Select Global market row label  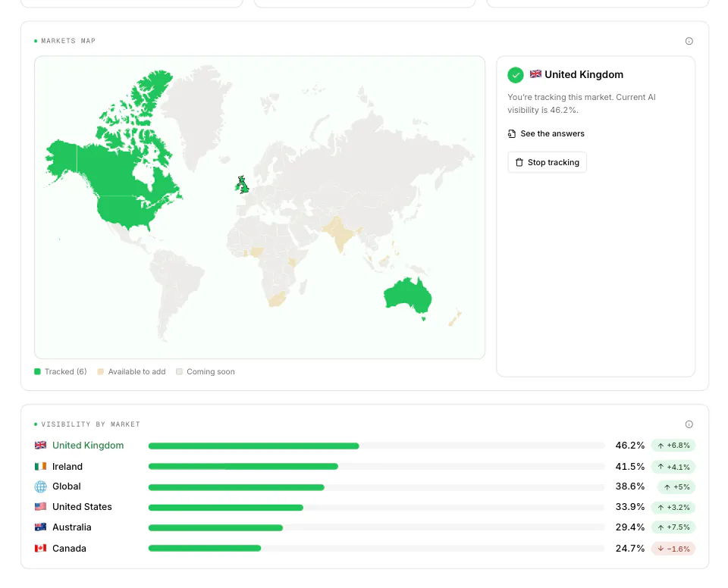point(67,486)
